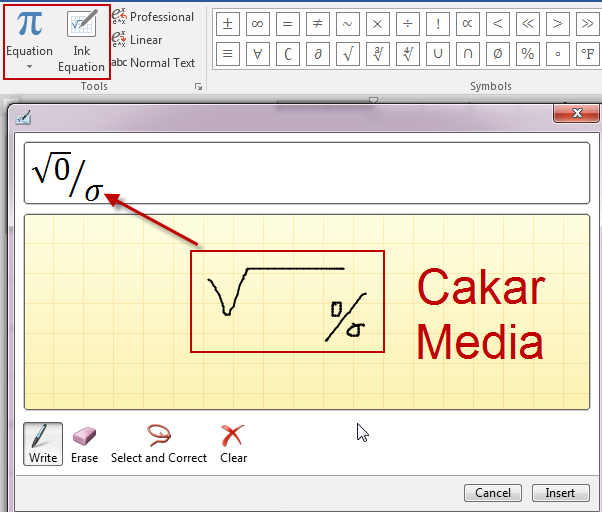Image resolution: width=602 pixels, height=512 pixels.
Task: Click the dialog title bar ink icon
Action: coord(23,117)
